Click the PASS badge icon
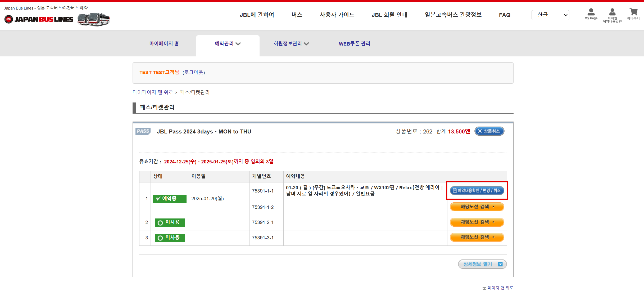The image size is (644, 295). [143, 131]
